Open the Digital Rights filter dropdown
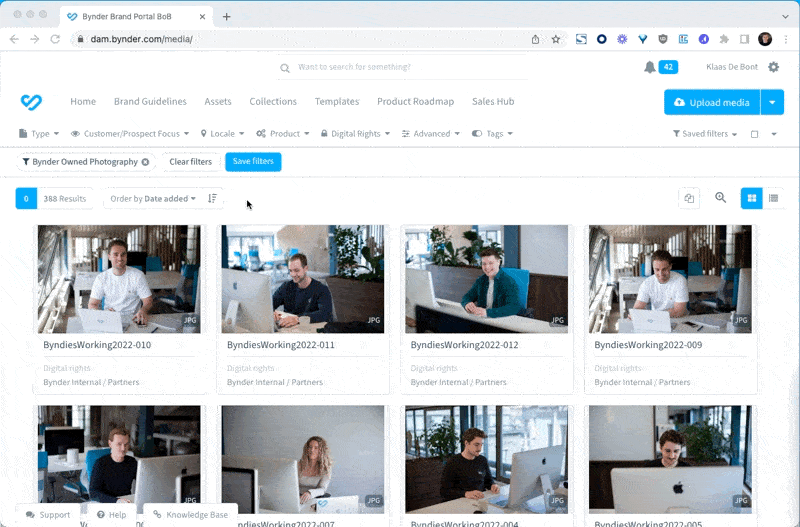Image resolution: width=800 pixels, height=527 pixels. coord(355,134)
